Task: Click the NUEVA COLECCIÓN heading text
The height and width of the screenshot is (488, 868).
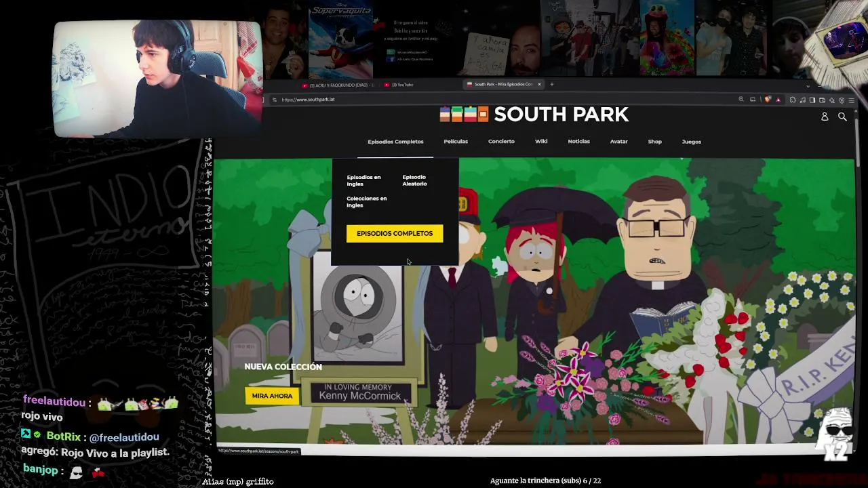Action: click(283, 367)
